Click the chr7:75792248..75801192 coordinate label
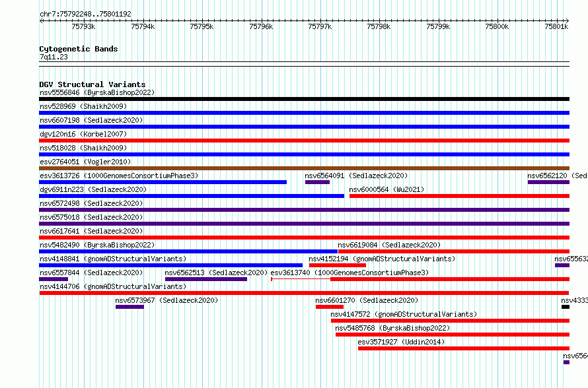Image resolution: width=588 pixels, height=388 pixels. 85,14
